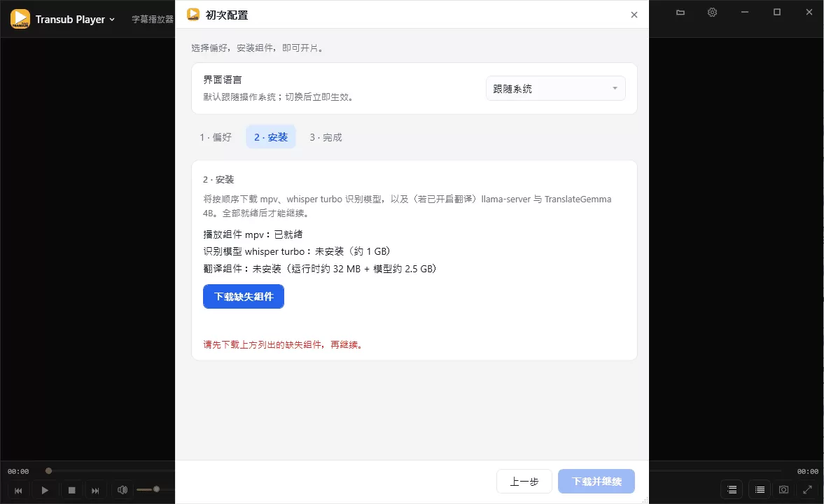The image size is (824, 504).
Task: Minimize the Transub Player window
Action: click(745, 12)
